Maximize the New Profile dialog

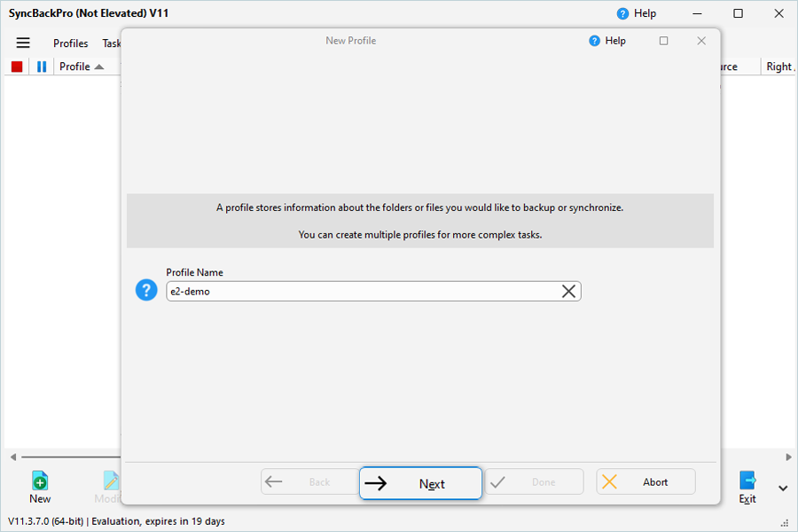tap(663, 41)
